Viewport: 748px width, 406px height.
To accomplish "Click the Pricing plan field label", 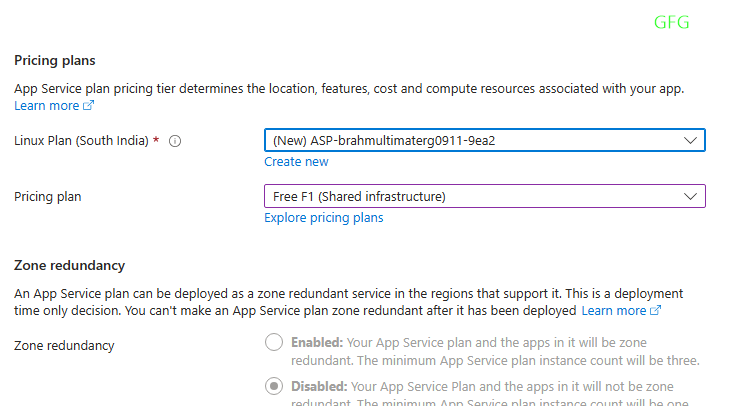I will pyautogui.click(x=48, y=196).
